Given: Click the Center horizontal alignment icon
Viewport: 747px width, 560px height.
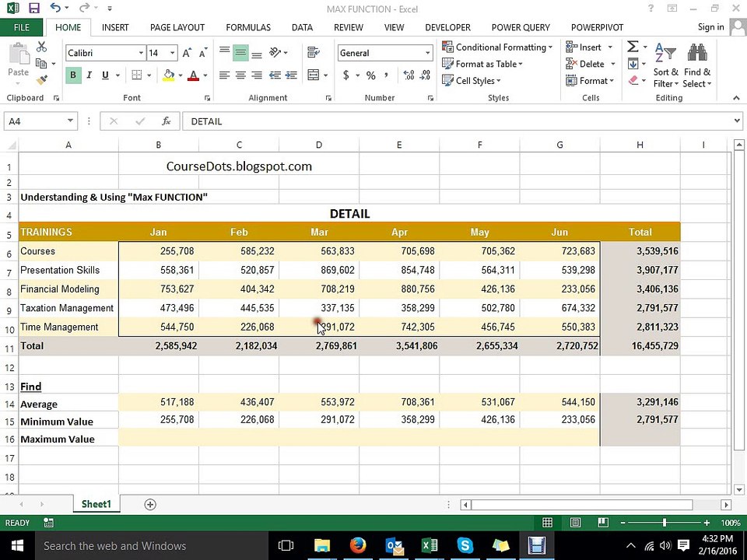Looking at the screenshot, I should tap(240, 75).
